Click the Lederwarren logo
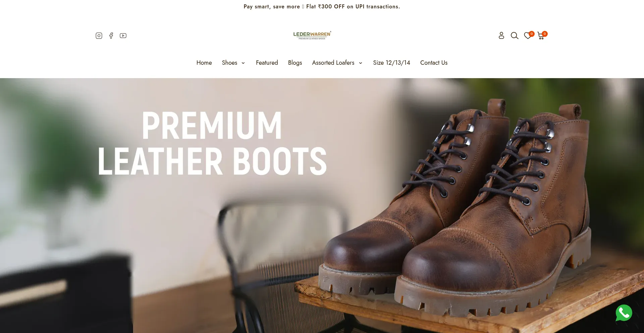The width and height of the screenshot is (644, 333). pos(312,35)
